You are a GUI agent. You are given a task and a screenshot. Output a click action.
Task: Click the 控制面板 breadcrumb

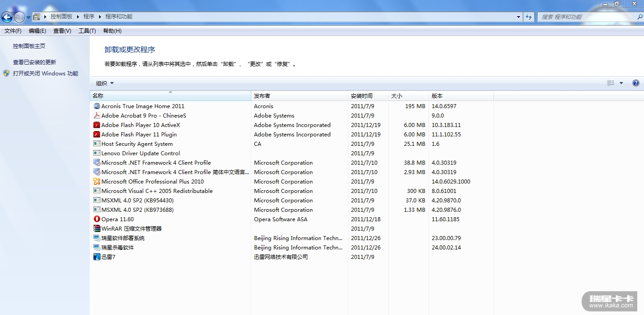click(61, 17)
